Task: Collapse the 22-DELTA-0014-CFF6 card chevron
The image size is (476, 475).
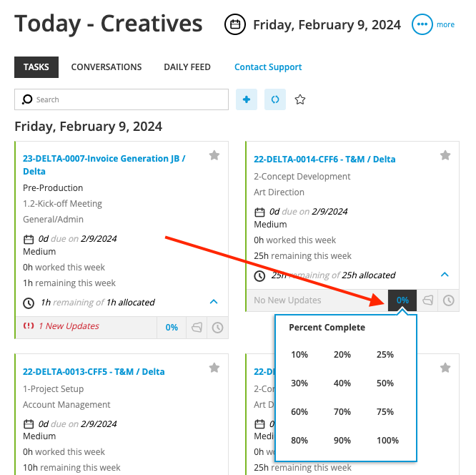Action: pyautogui.click(x=445, y=275)
